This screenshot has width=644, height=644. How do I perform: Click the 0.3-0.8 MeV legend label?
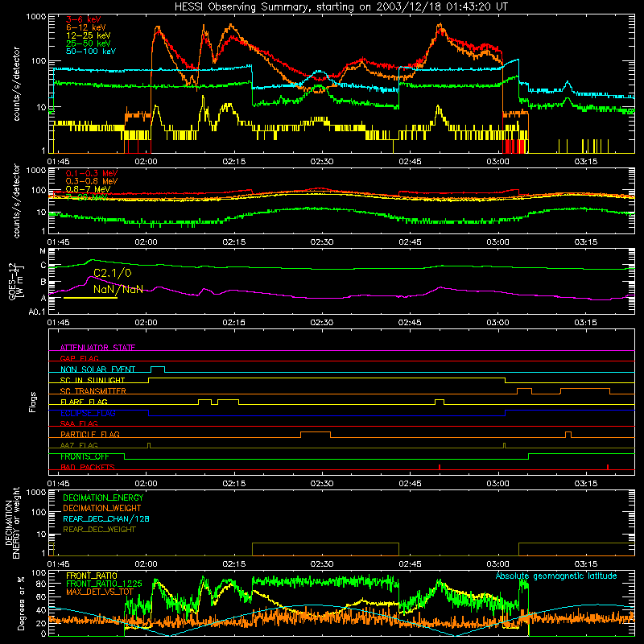click(x=92, y=182)
